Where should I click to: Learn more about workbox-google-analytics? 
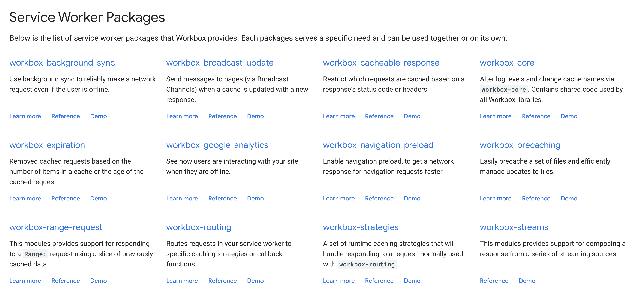(x=182, y=199)
